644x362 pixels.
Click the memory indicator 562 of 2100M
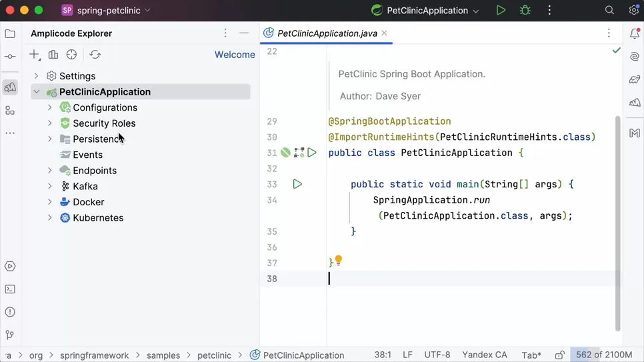point(604,355)
